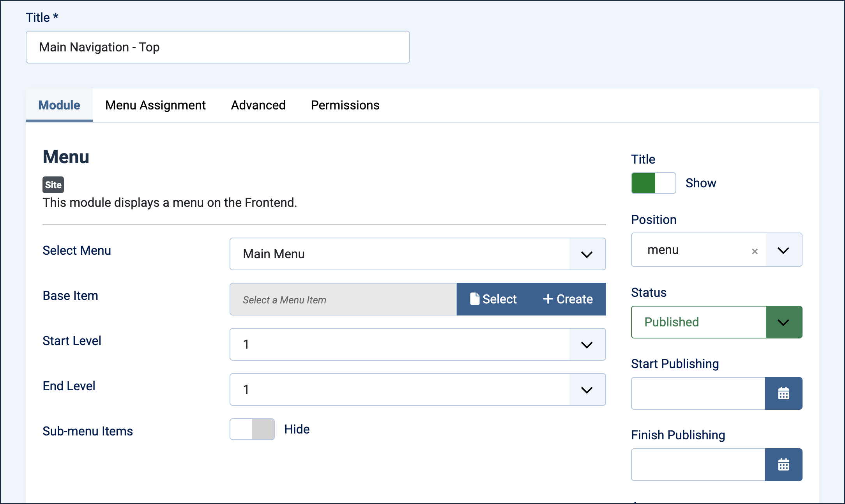Click the Select file icon for Base Item

point(475,299)
